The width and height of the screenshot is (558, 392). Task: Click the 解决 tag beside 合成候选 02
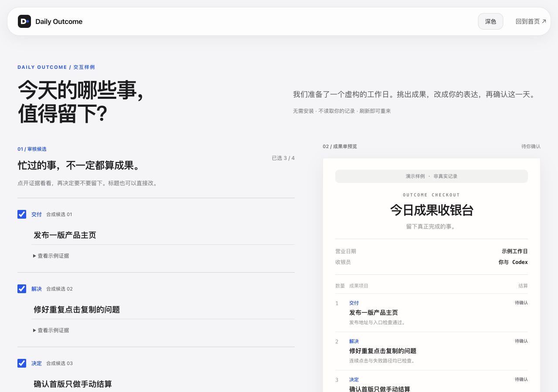(x=37, y=289)
